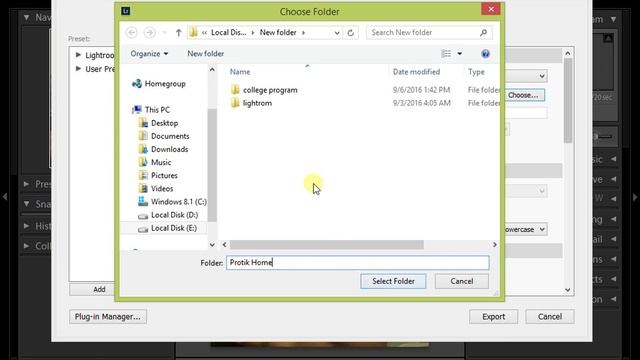Open the help icon
Viewport: 640px width, 360px height.
[x=485, y=54]
